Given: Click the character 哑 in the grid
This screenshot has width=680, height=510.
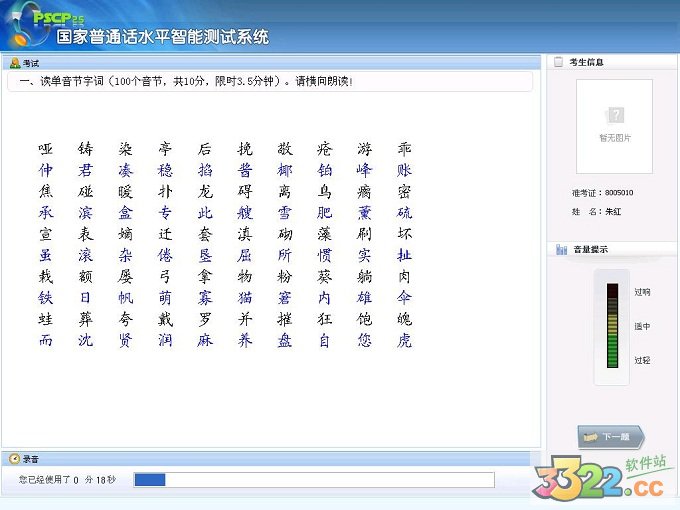Looking at the screenshot, I should 46,149.
